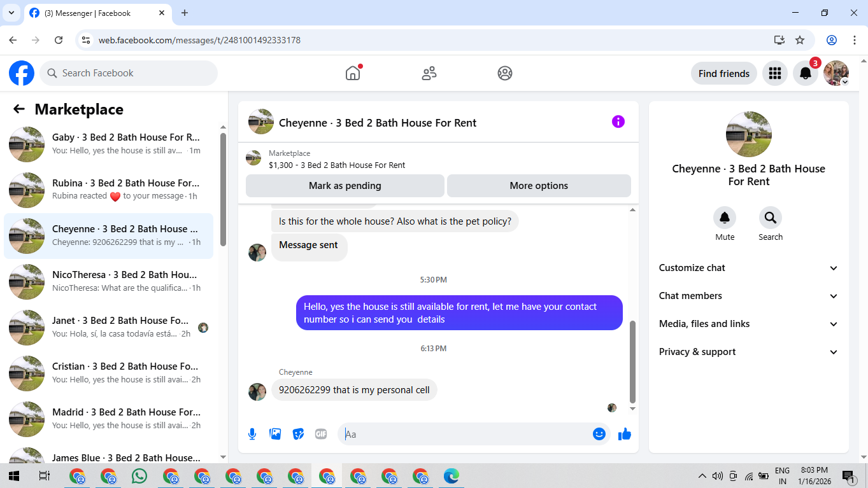
Task: Open WhatsApp from the taskbar
Action: (139, 476)
